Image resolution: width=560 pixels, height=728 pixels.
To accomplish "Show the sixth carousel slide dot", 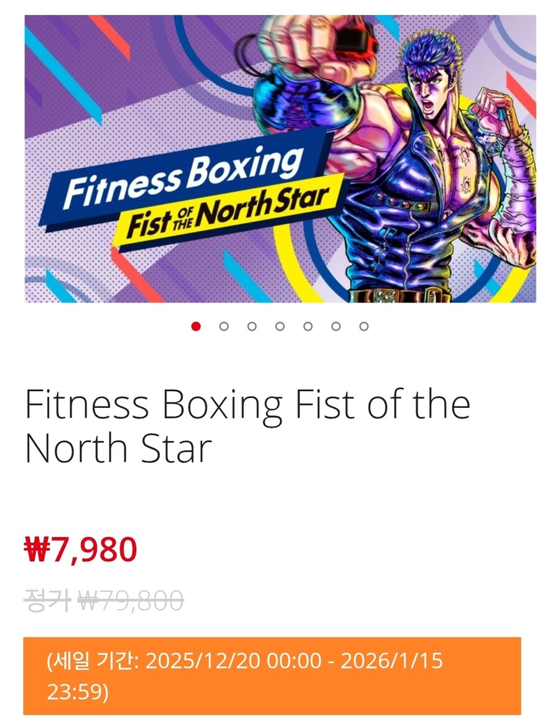I will click(x=336, y=326).
